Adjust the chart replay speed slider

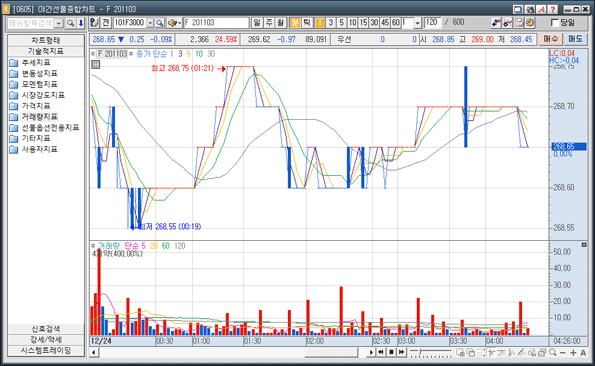pos(431,353)
